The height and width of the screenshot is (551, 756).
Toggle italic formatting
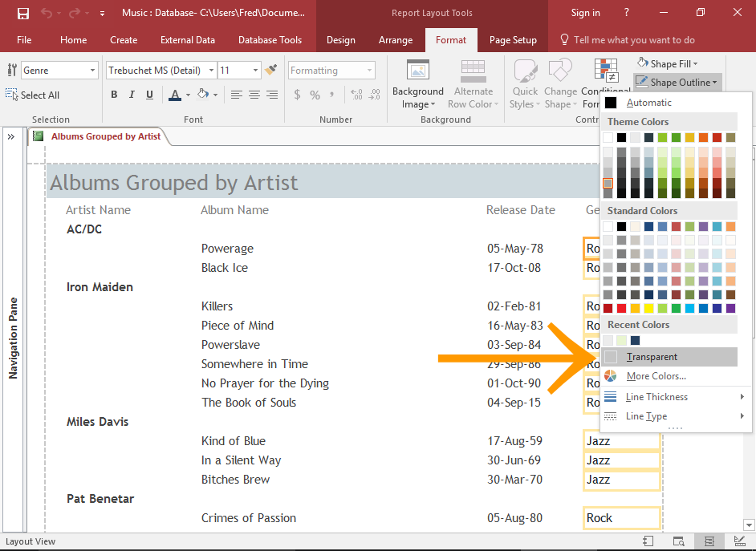point(132,94)
